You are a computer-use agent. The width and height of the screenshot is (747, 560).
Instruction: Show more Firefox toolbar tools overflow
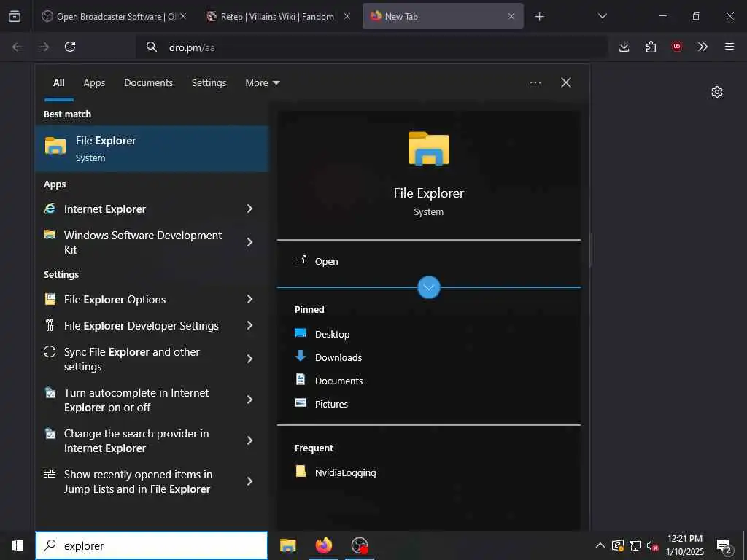click(x=703, y=47)
